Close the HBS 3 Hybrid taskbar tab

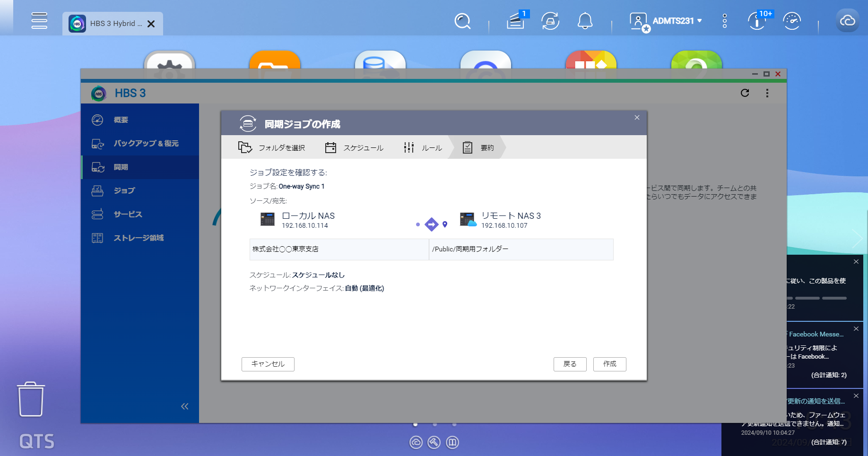(151, 24)
